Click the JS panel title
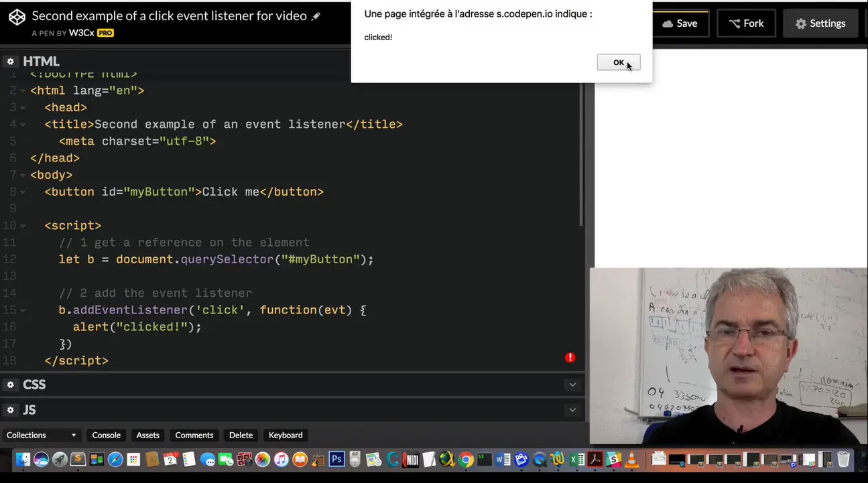868x483 pixels. (29, 410)
